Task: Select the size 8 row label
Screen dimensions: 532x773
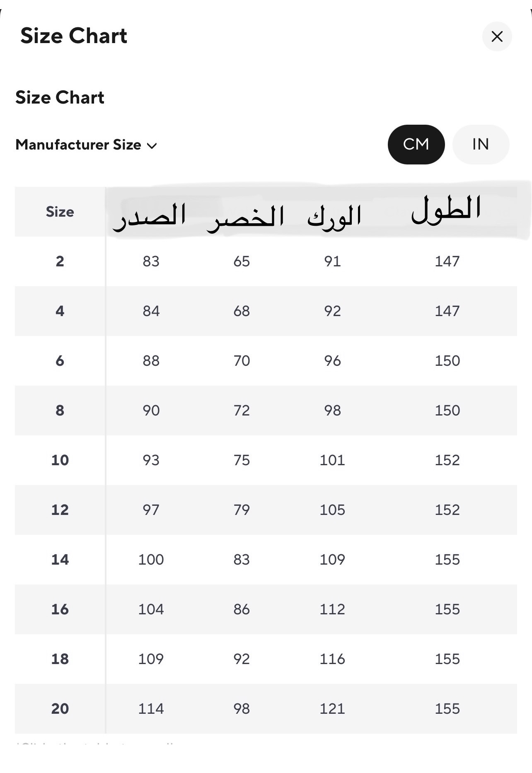Action: (x=60, y=411)
